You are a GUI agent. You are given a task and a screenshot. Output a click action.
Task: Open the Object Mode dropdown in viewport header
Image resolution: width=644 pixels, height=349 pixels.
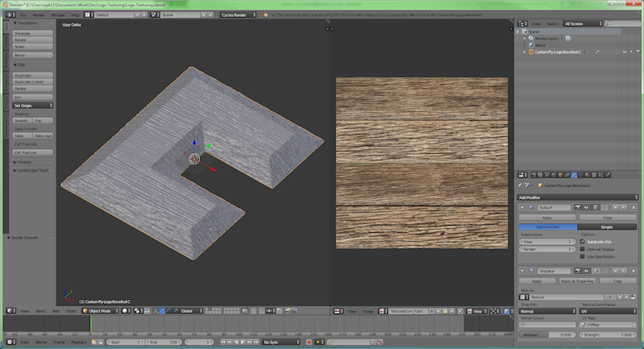click(x=101, y=310)
